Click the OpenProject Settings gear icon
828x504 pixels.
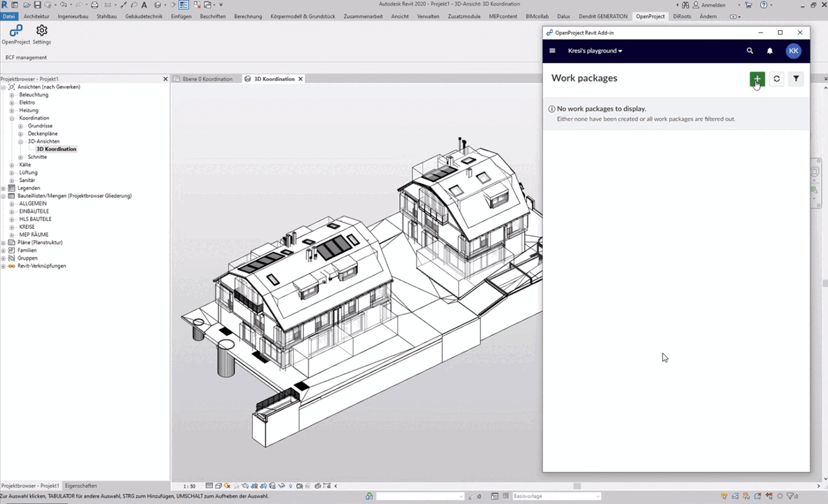[41, 30]
